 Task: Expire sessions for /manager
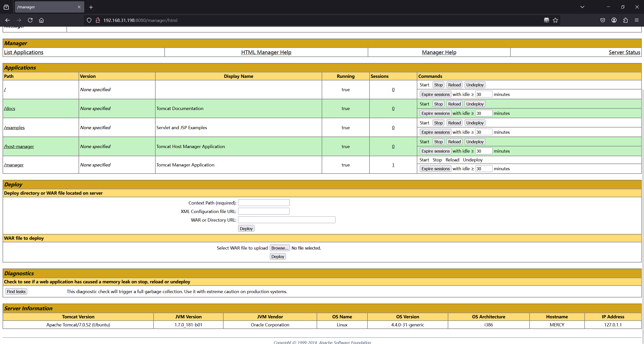[435, 169]
